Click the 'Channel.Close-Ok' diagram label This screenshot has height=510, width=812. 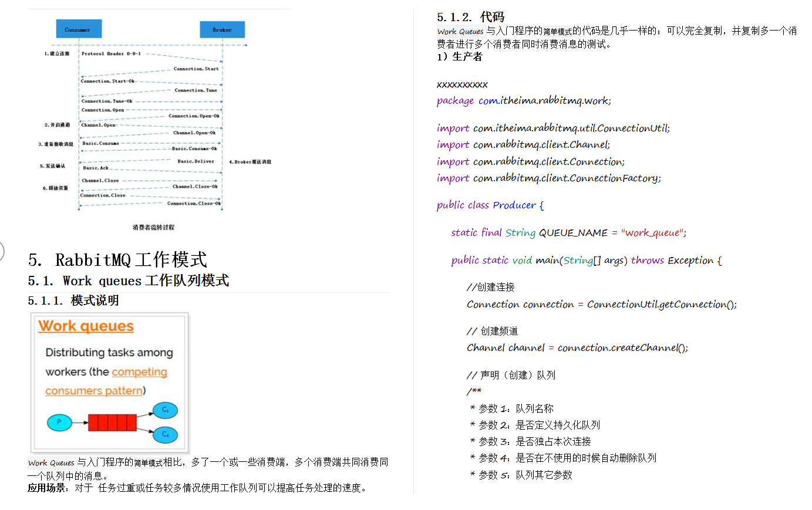(195, 187)
